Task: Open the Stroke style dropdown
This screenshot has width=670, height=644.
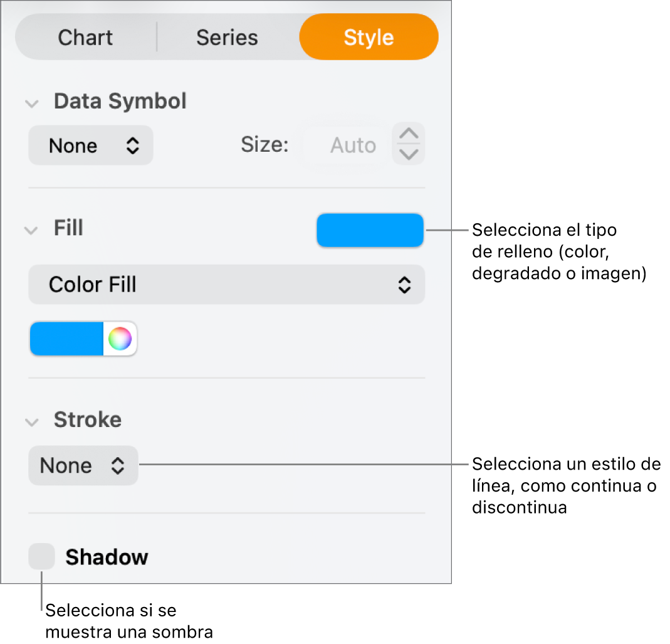Action: [x=83, y=465]
